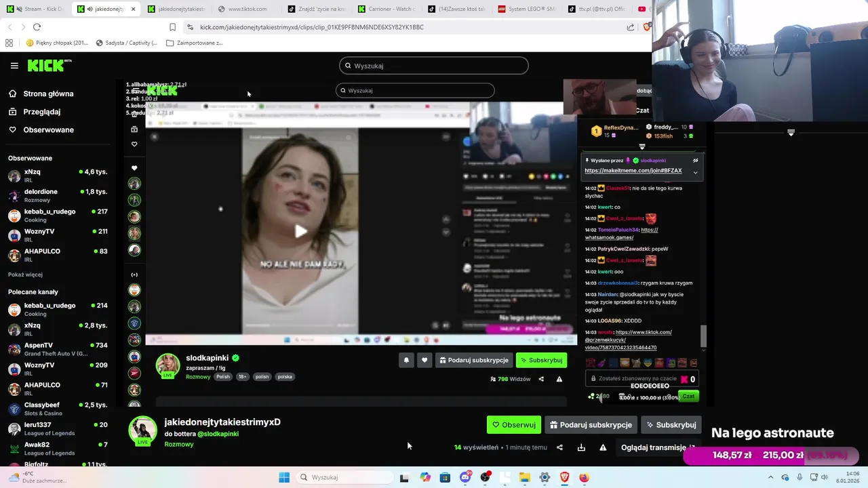Play the clip video
The image size is (868, 488).
tap(300, 231)
